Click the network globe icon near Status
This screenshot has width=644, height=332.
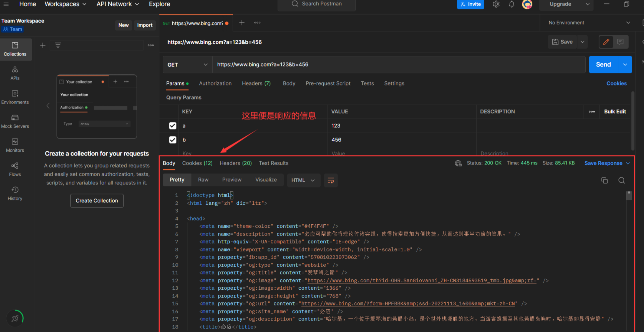pos(458,163)
